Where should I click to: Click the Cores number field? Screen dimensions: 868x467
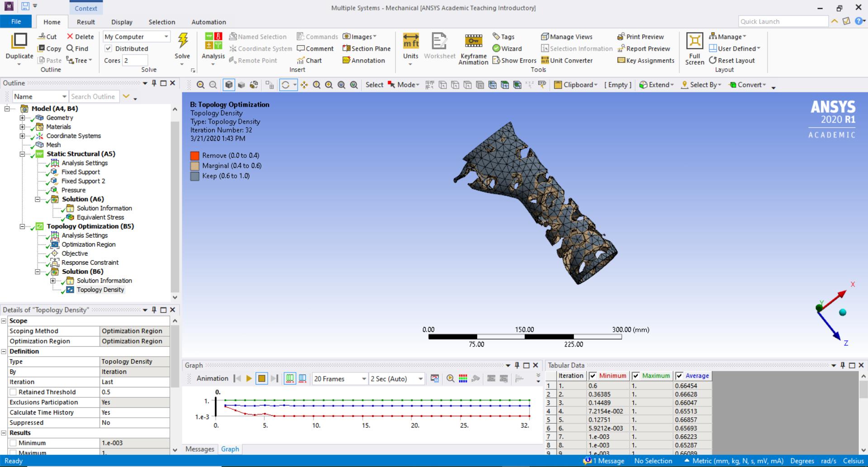[135, 60]
